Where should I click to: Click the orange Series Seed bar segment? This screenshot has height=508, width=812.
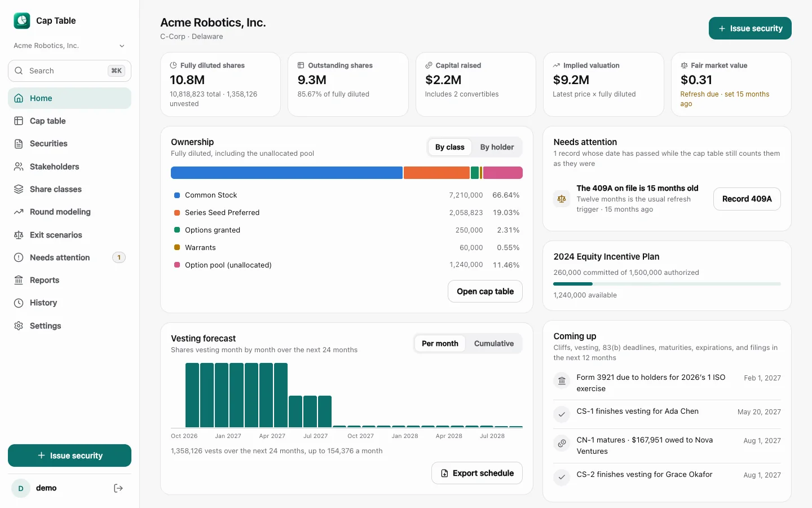coord(436,173)
